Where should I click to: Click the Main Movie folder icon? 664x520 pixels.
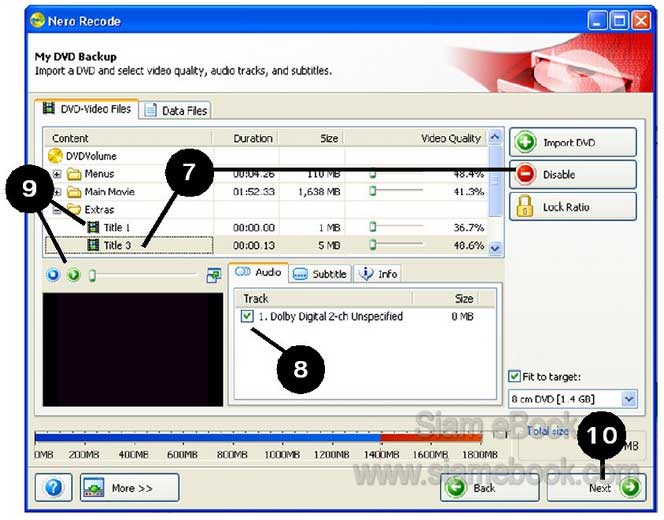(75, 192)
